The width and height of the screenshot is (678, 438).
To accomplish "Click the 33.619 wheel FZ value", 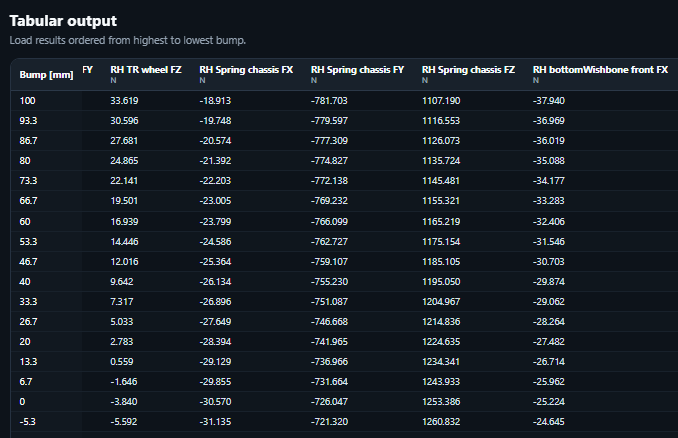I will tap(124, 101).
